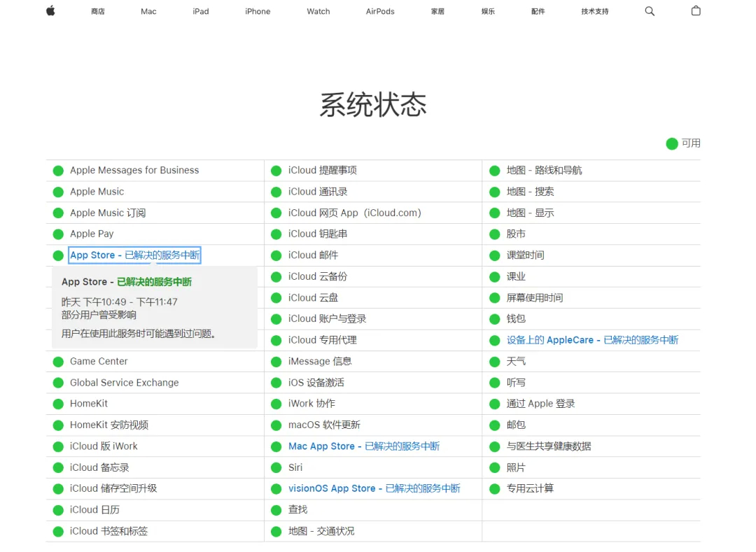Open the Watch menu
756x552 pixels.
click(x=318, y=11)
